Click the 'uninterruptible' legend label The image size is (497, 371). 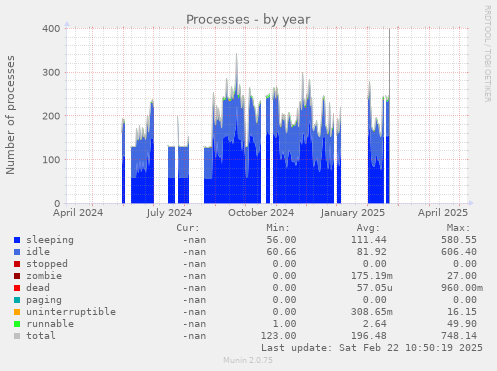[71, 312]
